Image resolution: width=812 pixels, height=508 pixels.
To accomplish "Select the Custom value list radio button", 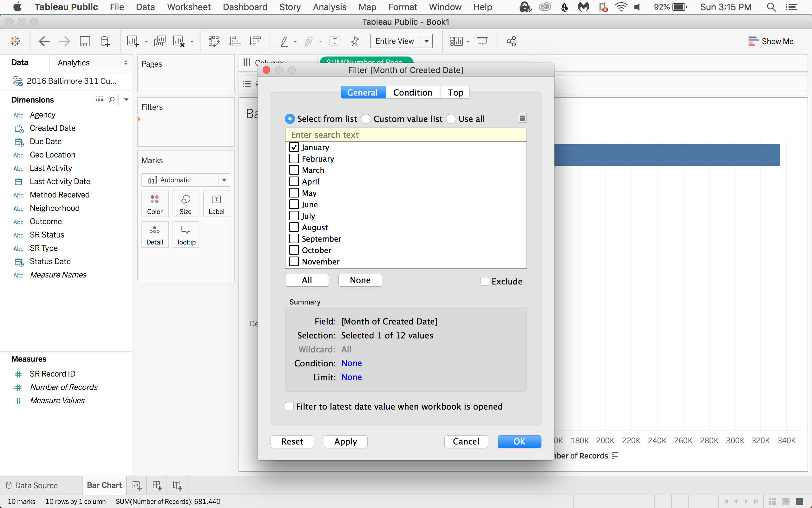I will [x=366, y=119].
